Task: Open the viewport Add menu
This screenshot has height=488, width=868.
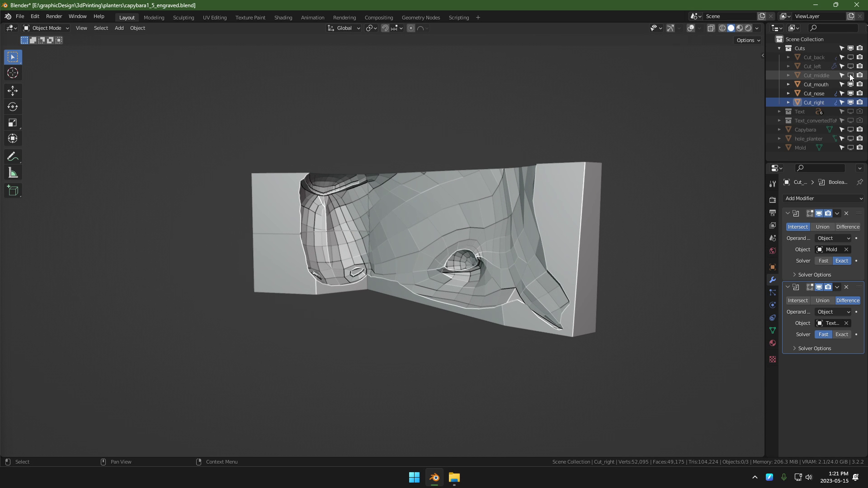Action: (119, 28)
